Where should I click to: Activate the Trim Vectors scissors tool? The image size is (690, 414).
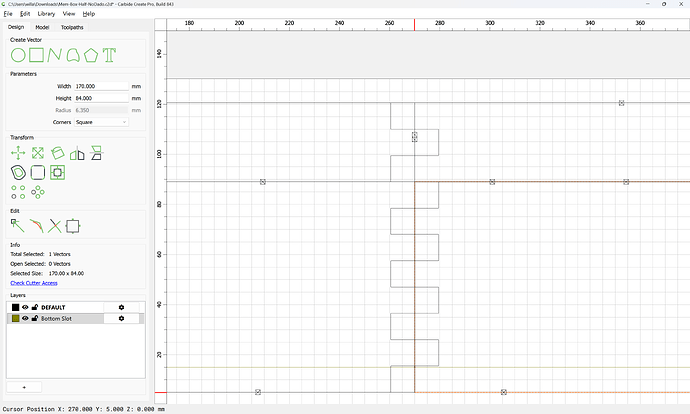[55, 226]
